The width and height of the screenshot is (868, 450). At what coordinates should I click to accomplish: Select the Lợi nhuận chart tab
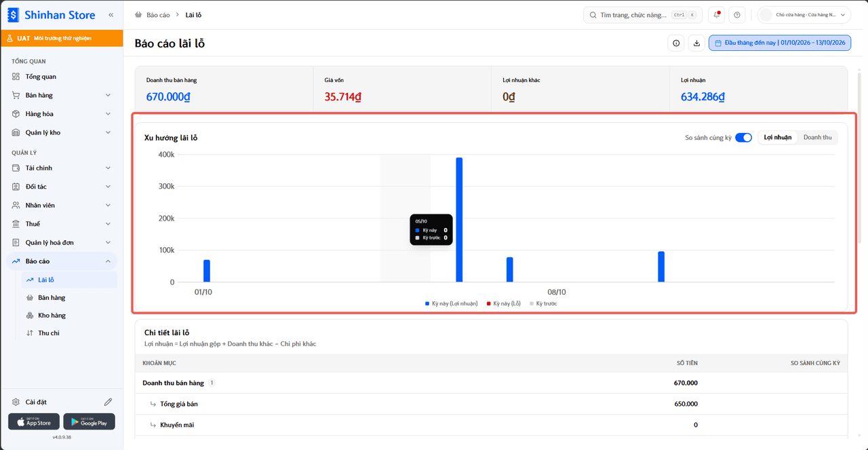(x=778, y=138)
